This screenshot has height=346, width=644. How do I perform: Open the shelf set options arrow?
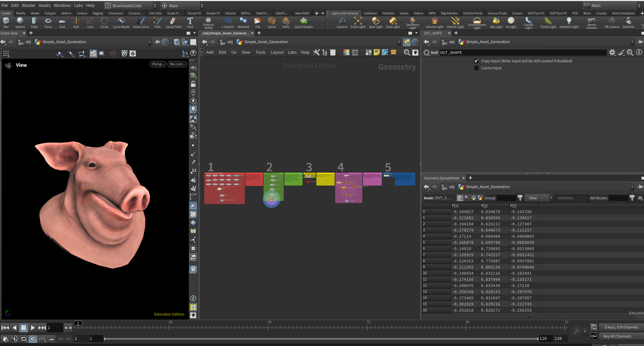[x=323, y=13]
